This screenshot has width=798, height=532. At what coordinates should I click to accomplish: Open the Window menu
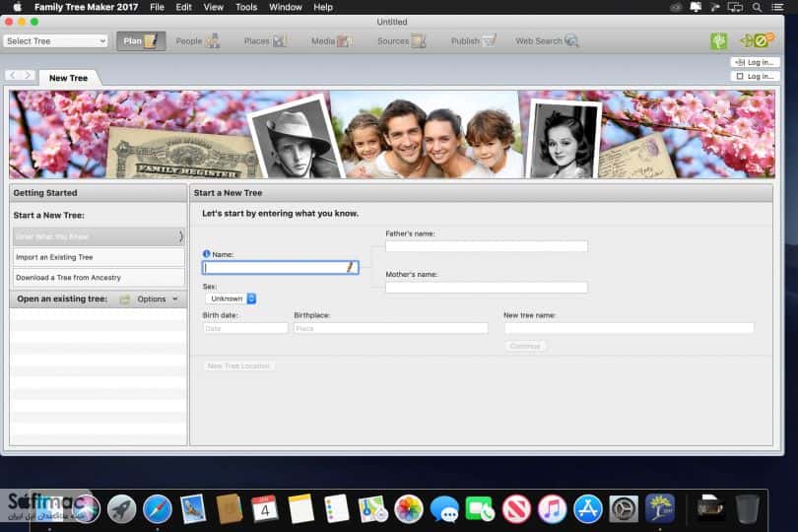[x=286, y=7]
